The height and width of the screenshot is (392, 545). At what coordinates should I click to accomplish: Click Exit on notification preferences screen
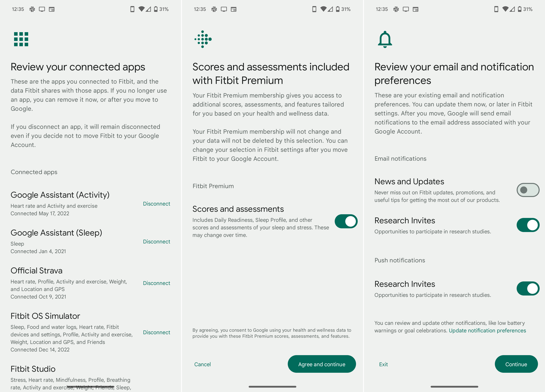[x=383, y=364]
